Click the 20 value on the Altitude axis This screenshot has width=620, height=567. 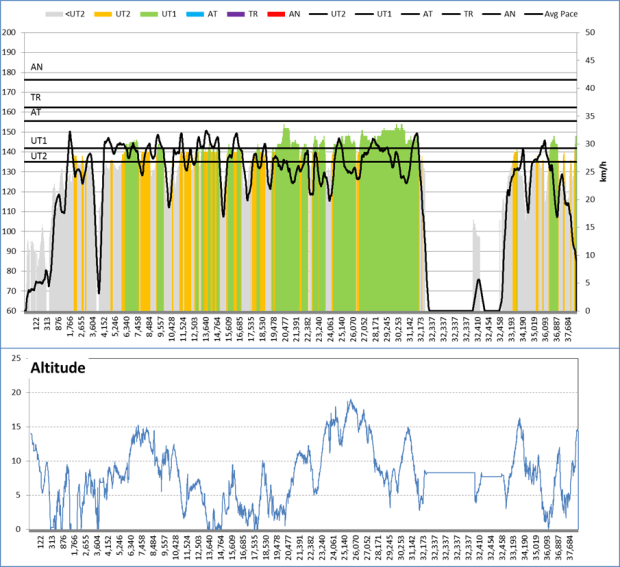click(15, 392)
